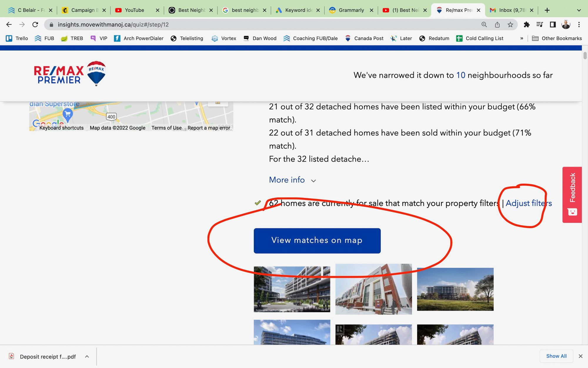This screenshot has height=368, width=588.
Task: Open the red brick townhouse thumbnail
Action: coord(373,289)
